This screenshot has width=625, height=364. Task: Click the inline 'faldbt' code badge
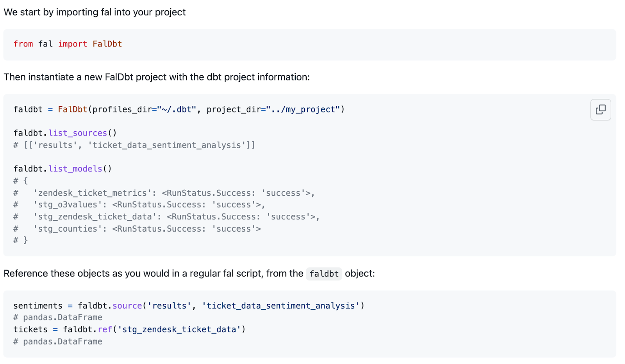tap(324, 274)
